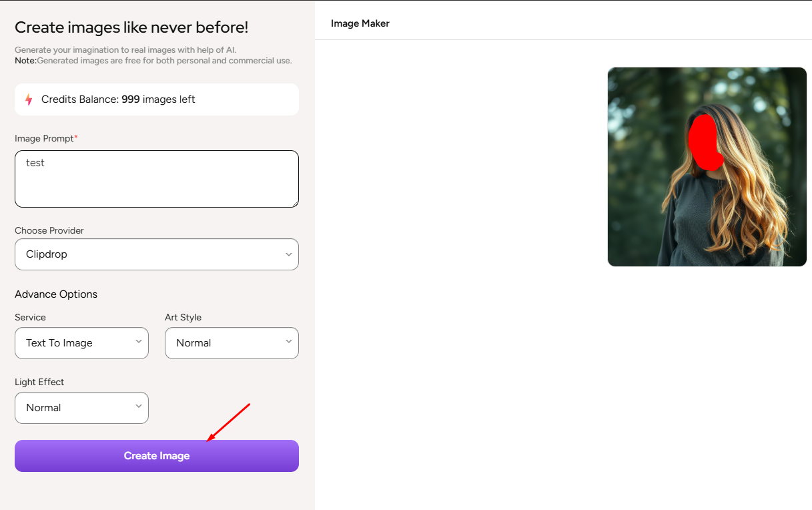Click the Create Image button
The image size is (812, 510).
[x=157, y=456]
